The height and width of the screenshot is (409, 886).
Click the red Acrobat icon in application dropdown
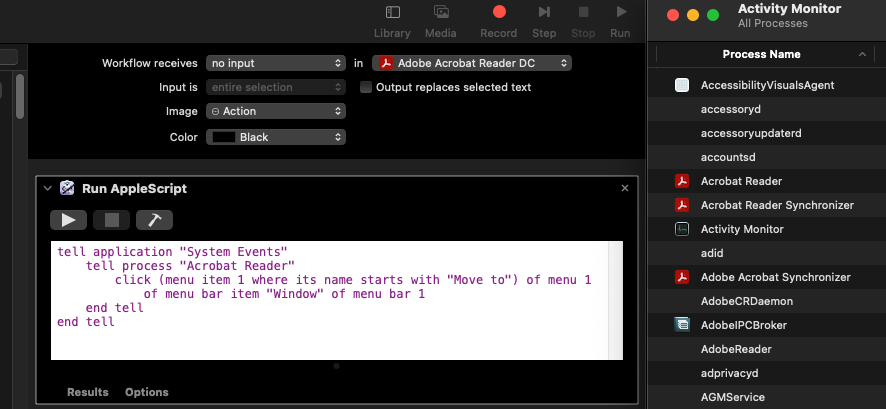coord(386,63)
